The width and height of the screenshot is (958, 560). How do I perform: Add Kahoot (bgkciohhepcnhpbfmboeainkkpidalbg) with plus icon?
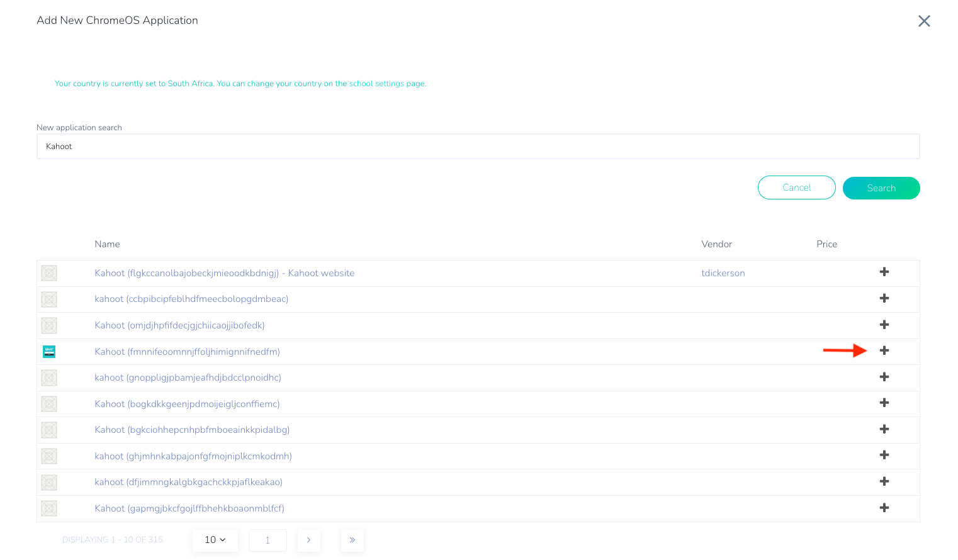pyautogui.click(x=884, y=429)
